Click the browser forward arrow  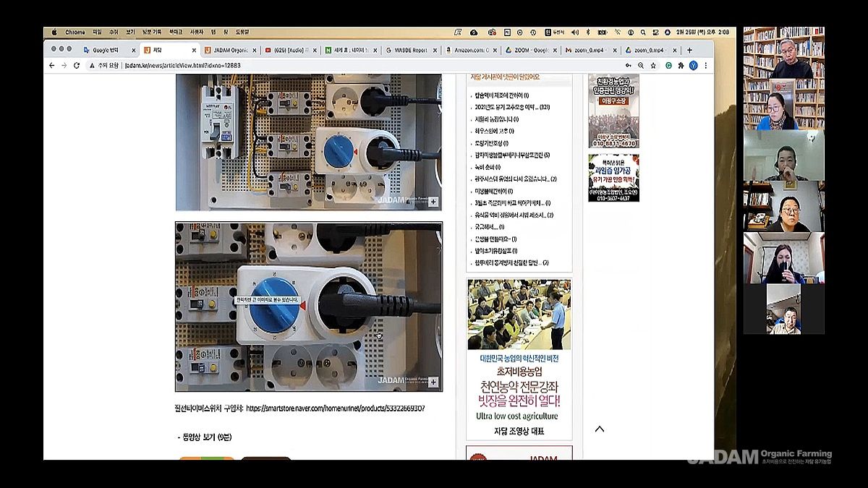(x=64, y=65)
